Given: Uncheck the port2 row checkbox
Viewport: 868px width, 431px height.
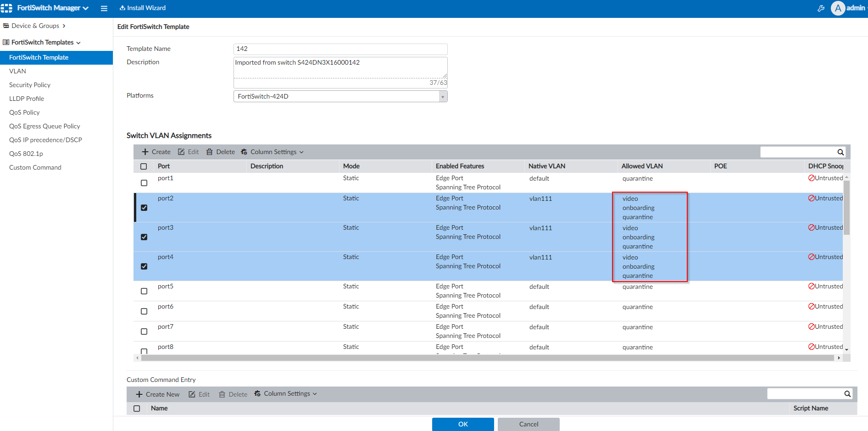Looking at the screenshot, I should (x=144, y=208).
